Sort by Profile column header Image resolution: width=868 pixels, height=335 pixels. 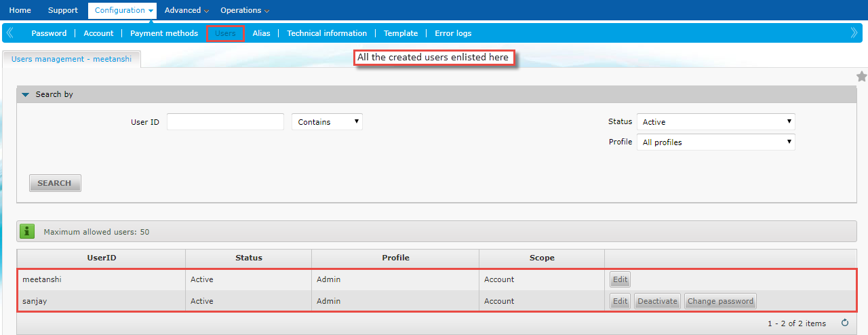(395, 258)
